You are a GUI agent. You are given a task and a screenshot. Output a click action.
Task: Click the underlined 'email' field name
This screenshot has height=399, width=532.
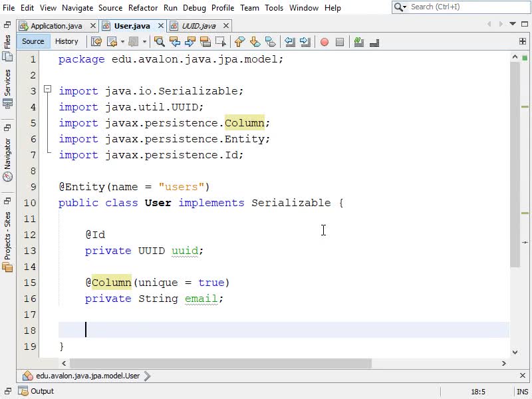pos(201,299)
